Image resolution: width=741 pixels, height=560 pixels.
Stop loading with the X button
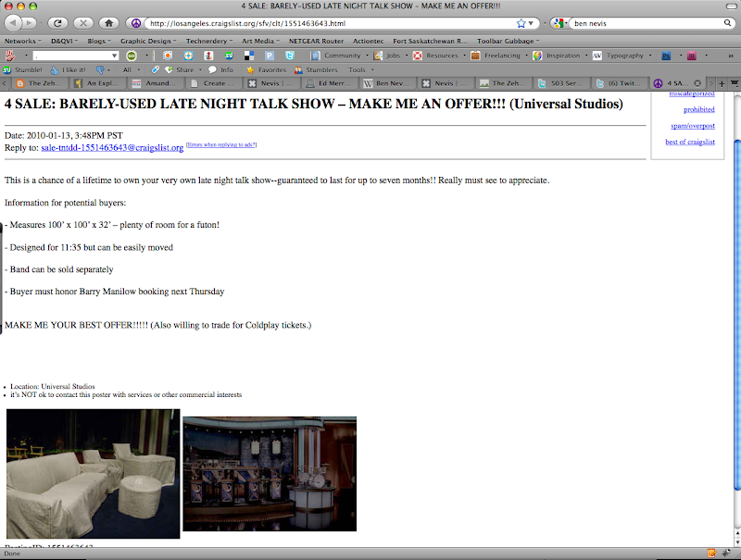83,22
